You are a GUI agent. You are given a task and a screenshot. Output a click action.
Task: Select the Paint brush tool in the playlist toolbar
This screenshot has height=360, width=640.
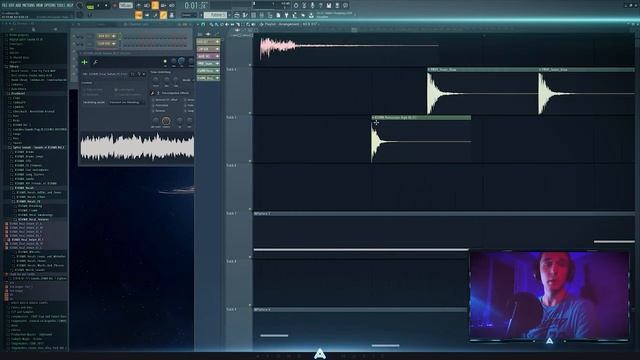pyautogui.click(x=216, y=24)
